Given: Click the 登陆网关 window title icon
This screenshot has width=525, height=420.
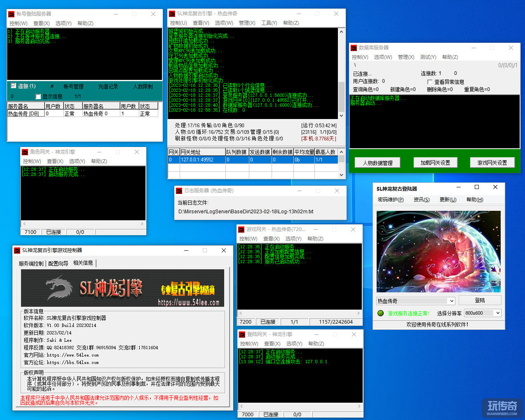Looking at the screenshot, I should pyautogui.click(x=242, y=334).
